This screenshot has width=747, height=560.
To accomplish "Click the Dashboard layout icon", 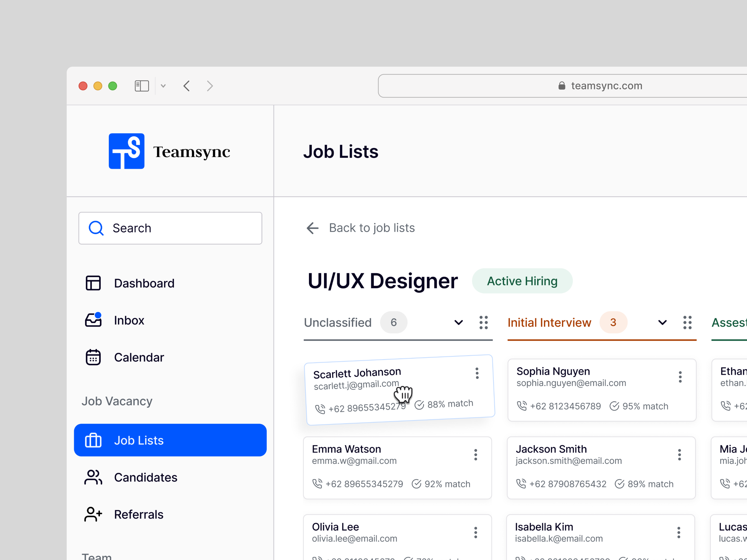I will pos(93,283).
